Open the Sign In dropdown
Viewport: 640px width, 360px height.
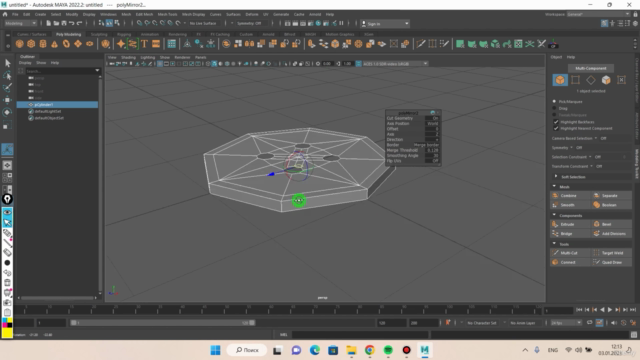pos(384,24)
